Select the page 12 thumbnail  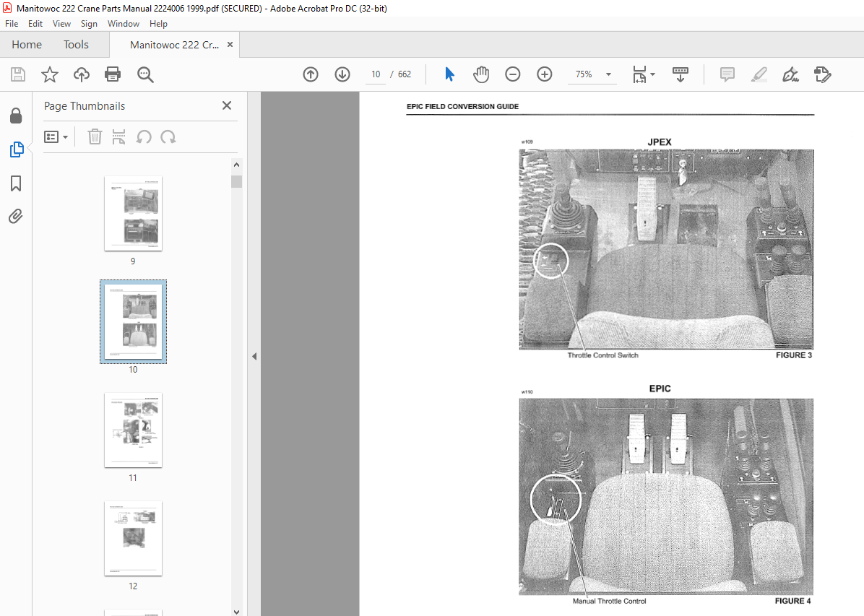pyautogui.click(x=134, y=539)
